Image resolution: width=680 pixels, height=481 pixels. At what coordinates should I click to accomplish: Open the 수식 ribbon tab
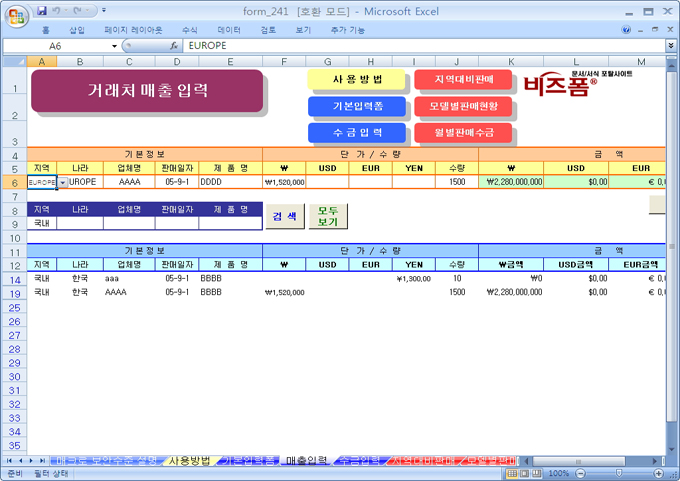189,30
